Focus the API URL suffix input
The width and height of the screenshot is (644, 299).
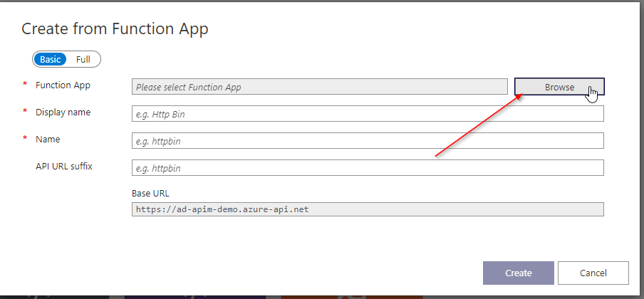368,168
